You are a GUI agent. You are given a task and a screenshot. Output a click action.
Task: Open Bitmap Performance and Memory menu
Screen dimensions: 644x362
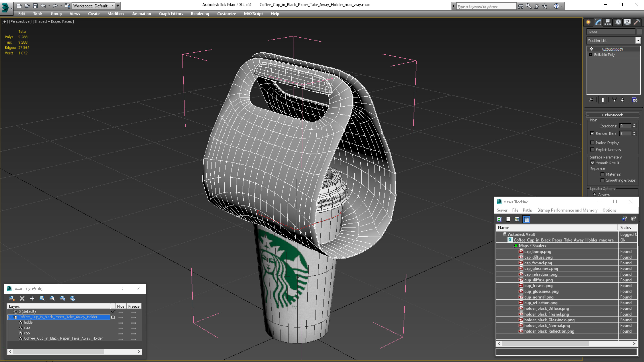[567, 210]
